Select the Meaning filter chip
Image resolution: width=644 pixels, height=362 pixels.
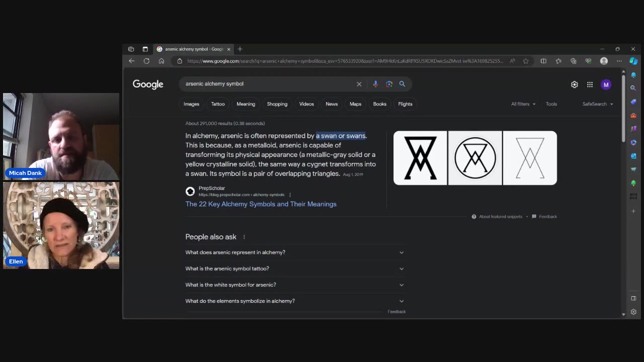pos(246,104)
